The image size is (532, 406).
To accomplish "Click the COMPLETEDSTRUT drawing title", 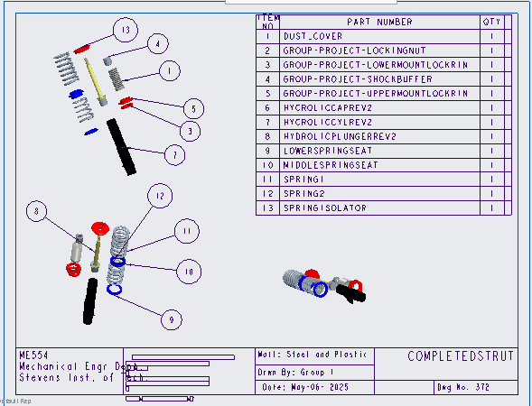I will [461, 356].
